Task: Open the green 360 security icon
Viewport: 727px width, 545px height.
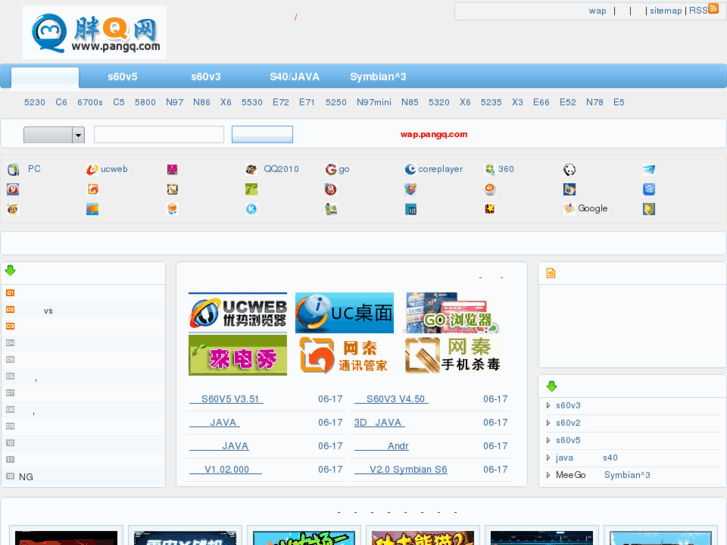Action: click(x=490, y=170)
